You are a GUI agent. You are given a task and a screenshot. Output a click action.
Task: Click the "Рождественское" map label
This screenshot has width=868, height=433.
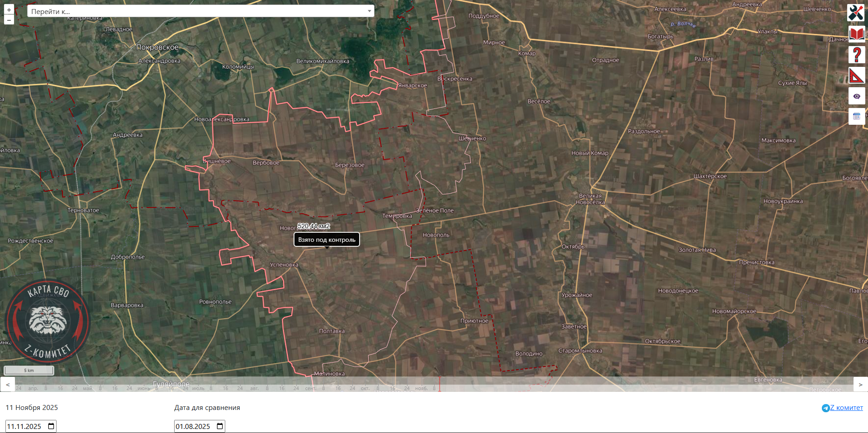pyautogui.click(x=30, y=241)
